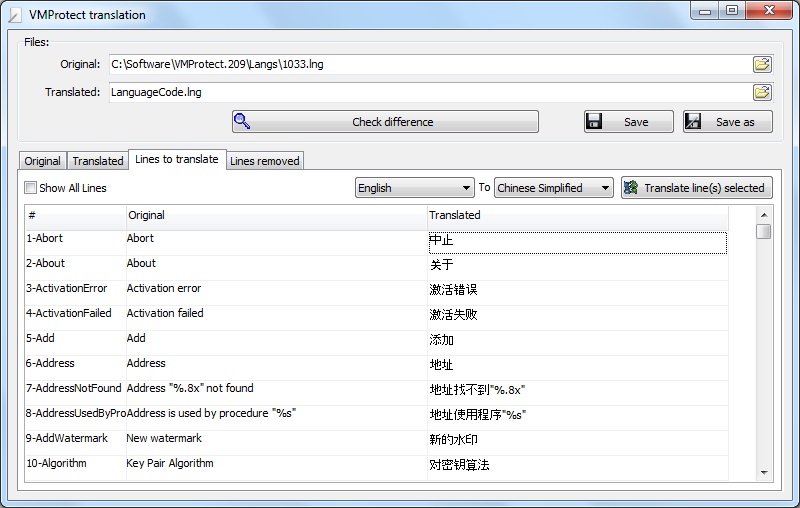This screenshot has height=508, width=800.
Task: Click Translate line(s) selected button label
Action: [x=704, y=188]
